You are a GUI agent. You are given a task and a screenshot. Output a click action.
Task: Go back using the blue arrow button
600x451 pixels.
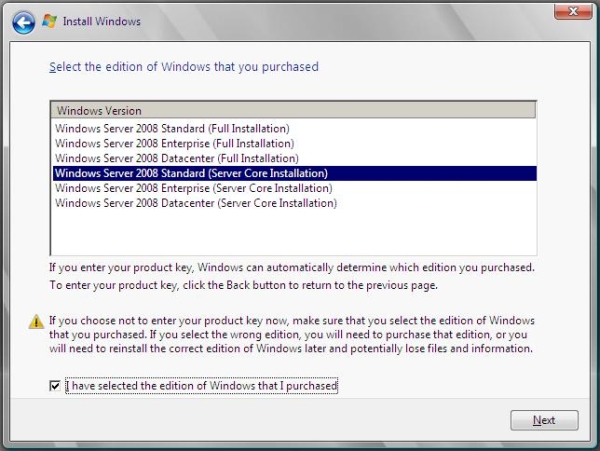[24, 22]
